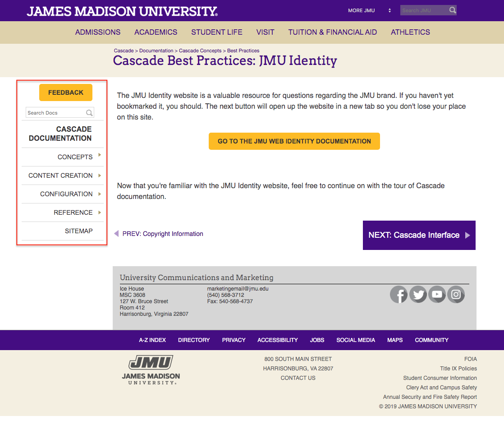Expand the Reference submenu arrow
The width and height of the screenshot is (504, 425).
pos(100,212)
